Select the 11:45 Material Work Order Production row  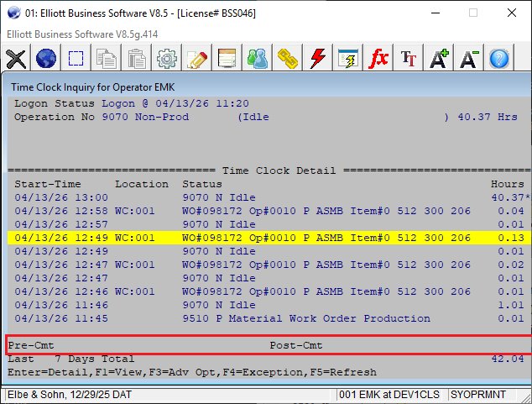252,318
